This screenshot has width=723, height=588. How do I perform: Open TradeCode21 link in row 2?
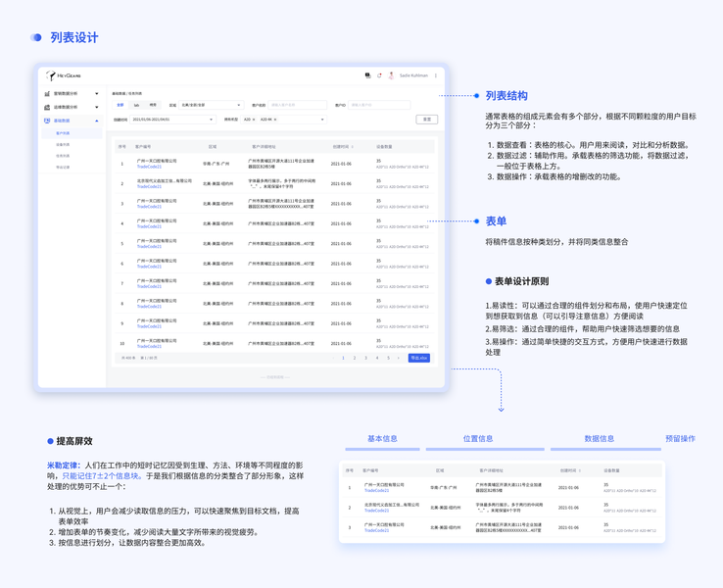coord(149,186)
